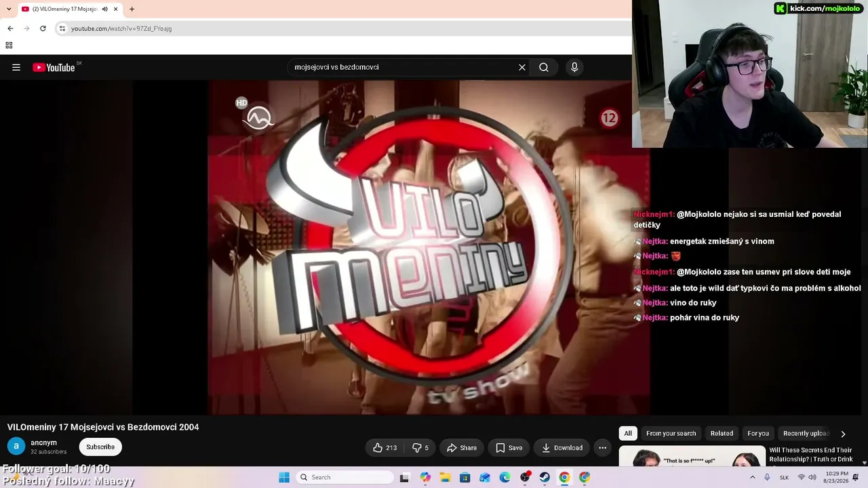
Task: Switch to the VILOmeniny 17 tab
Action: point(65,9)
